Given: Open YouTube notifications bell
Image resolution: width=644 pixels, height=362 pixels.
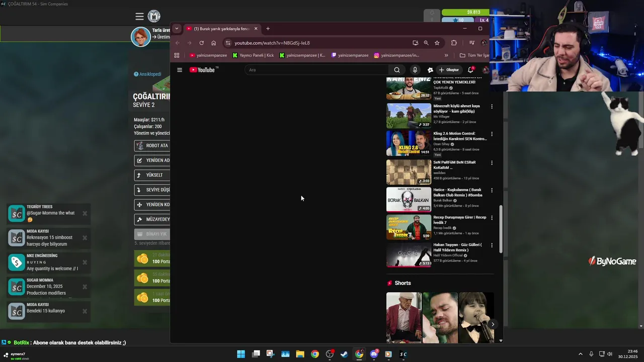Looking at the screenshot, I should tap(471, 70).
